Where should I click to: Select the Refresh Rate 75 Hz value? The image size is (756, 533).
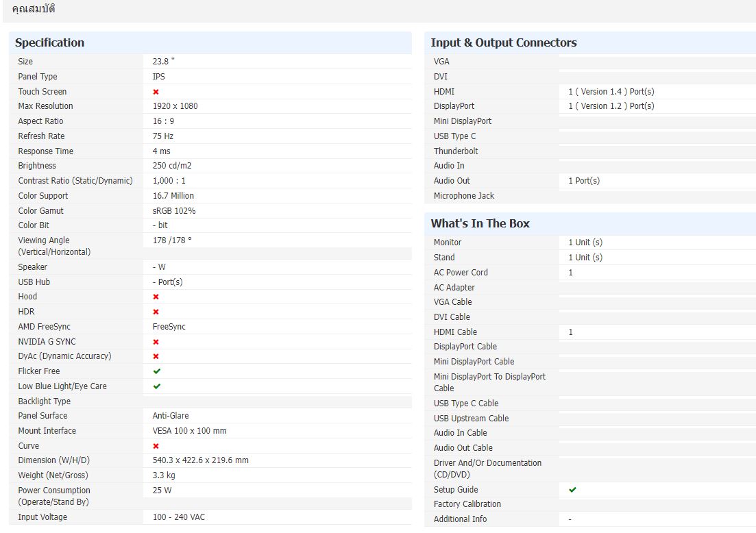(163, 136)
